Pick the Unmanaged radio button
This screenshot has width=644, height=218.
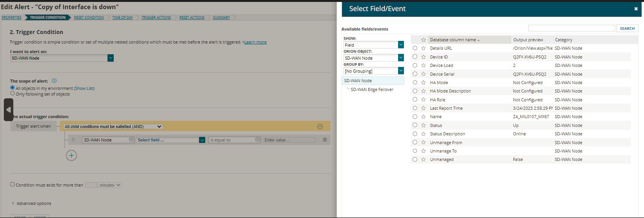[415, 160]
